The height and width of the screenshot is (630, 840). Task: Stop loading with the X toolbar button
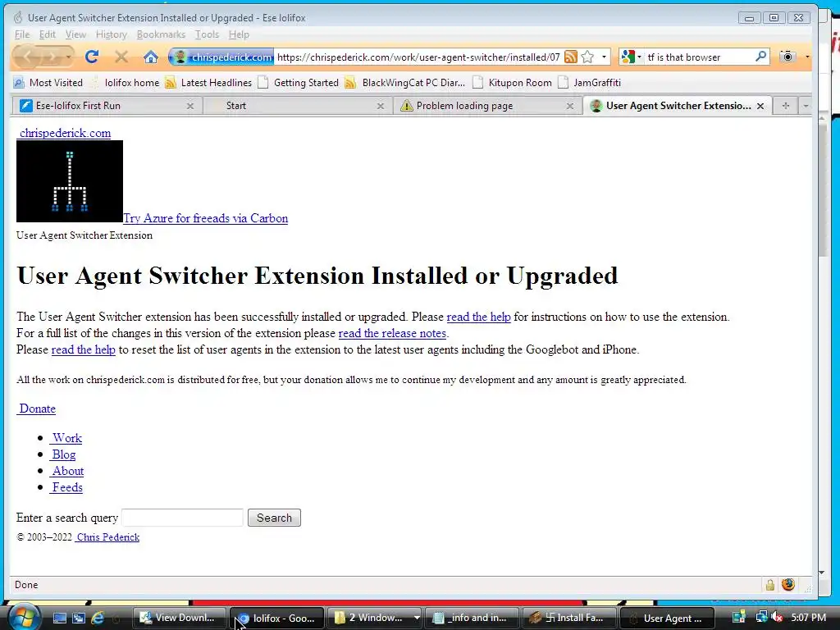[121, 57]
